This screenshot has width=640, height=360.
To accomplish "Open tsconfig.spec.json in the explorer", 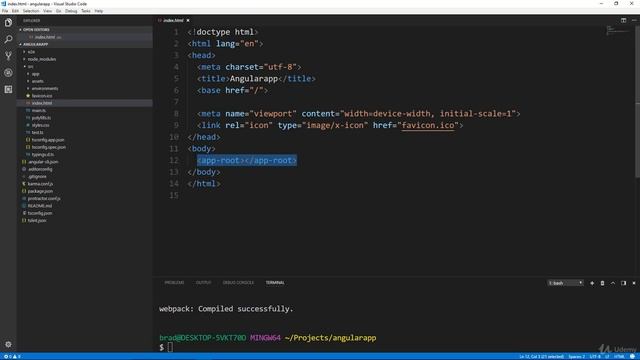I will (49, 147).
